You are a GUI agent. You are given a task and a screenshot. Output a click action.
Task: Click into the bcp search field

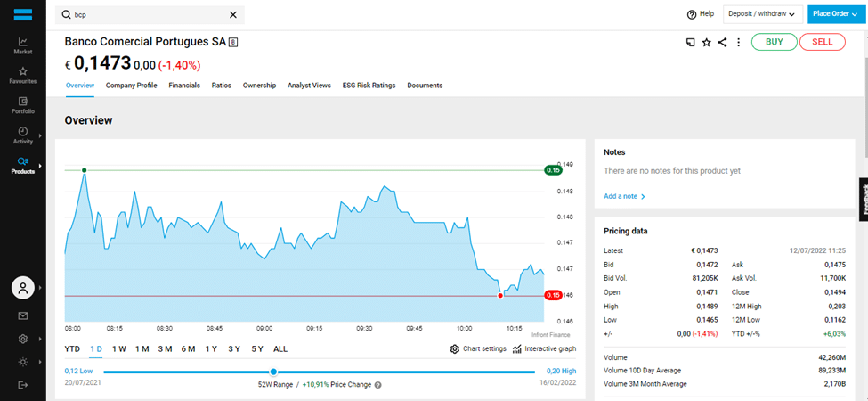150,15
